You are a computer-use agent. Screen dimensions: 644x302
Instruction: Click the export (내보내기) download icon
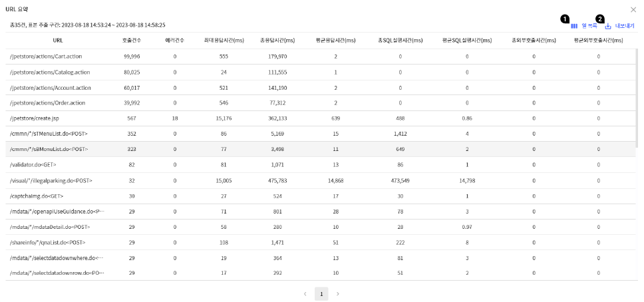click(608, 26)
